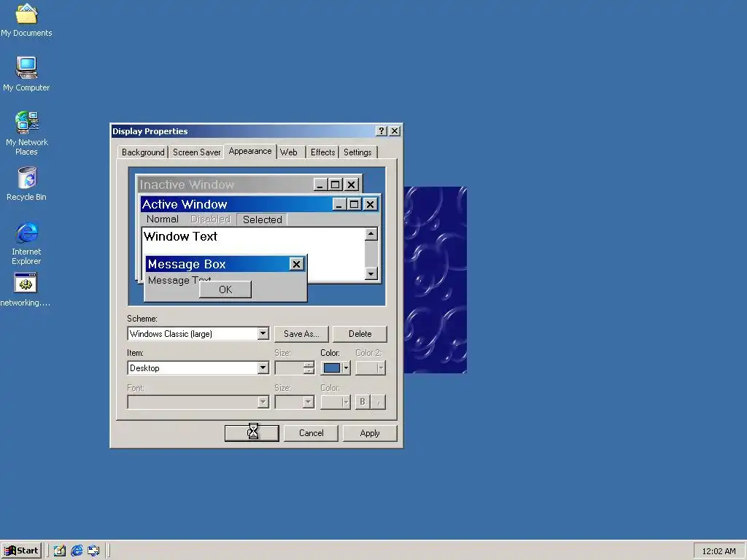The image size is (747, 560).
Task: Open the Color 2 swatch picker
Action: pos(371,367)
